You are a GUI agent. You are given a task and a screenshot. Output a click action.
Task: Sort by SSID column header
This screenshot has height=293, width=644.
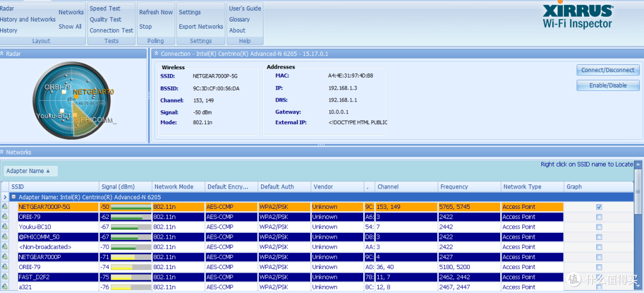54,187
